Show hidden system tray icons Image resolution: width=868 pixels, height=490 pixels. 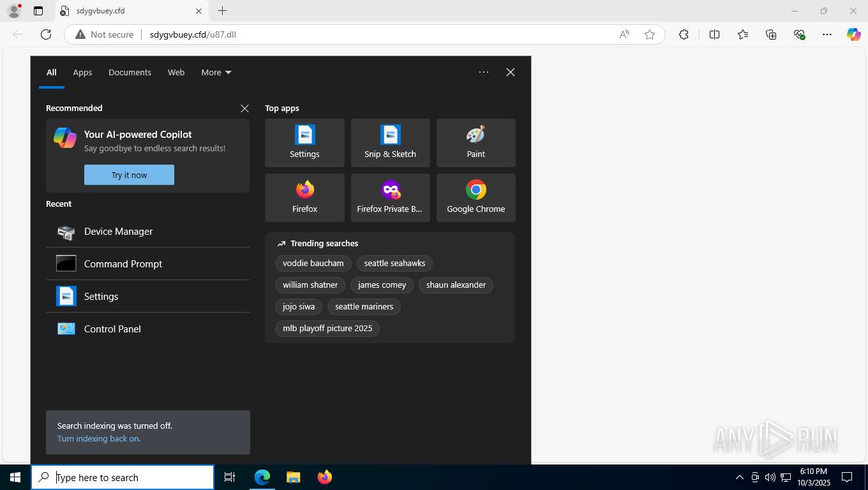coord(740,477)
